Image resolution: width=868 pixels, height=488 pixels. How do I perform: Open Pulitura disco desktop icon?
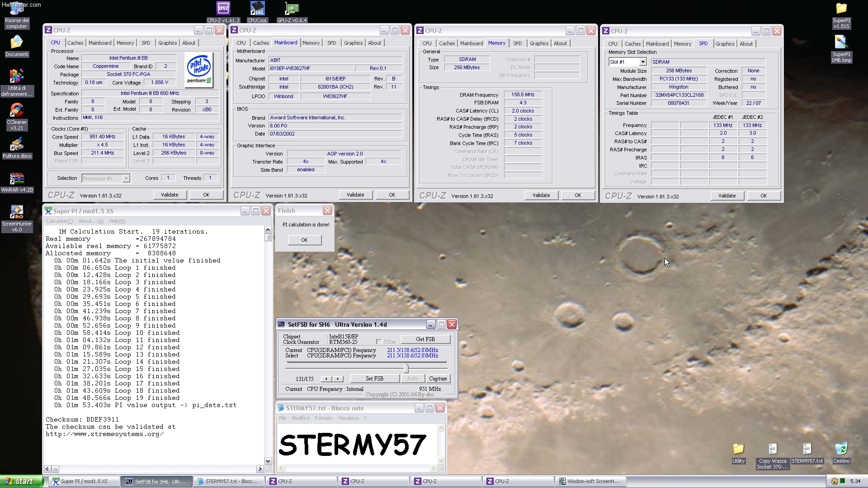click(x=17, y=148)
